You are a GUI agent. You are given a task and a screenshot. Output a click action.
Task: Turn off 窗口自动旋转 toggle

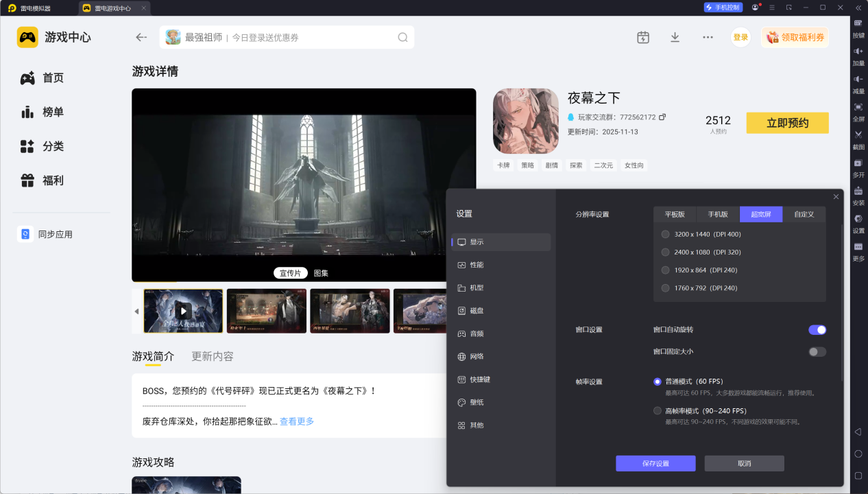tap(817, 330)
